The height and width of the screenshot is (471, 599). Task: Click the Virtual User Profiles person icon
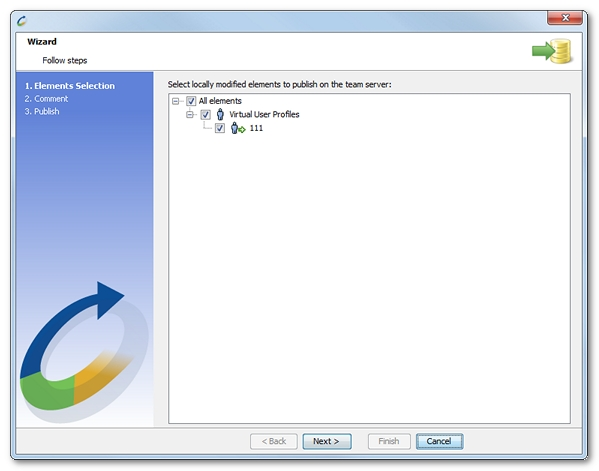pyautogui.click(x=220, y=114)
